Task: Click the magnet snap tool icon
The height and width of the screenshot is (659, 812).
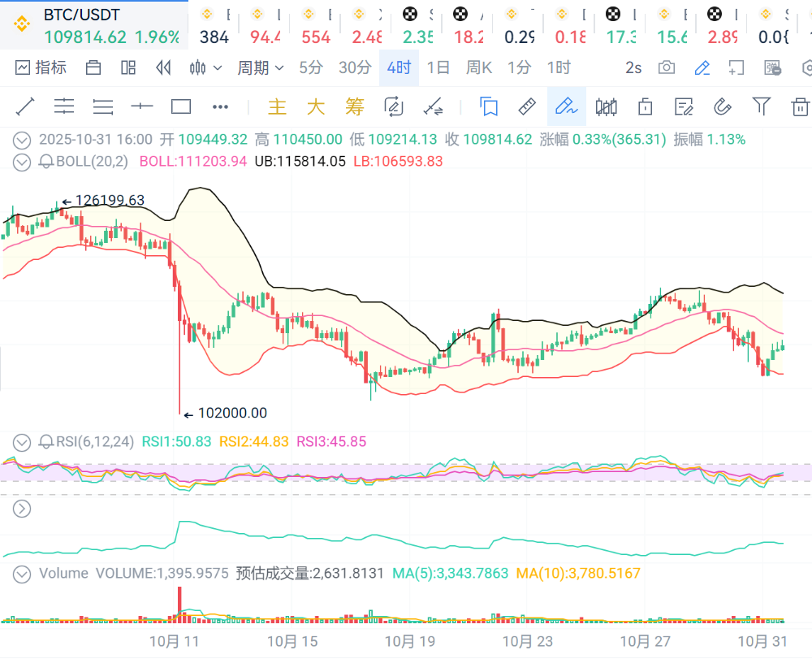Action: pos(722,106)
